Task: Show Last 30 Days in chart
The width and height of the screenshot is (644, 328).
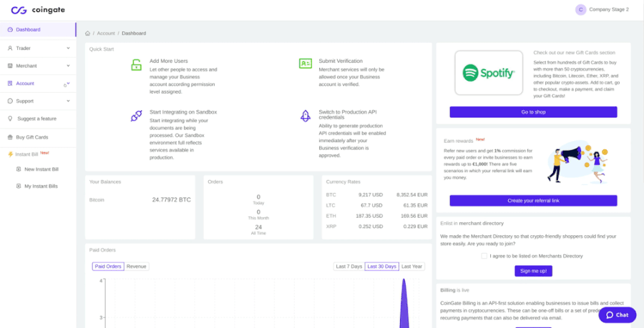Action: (x=382, y=267)
